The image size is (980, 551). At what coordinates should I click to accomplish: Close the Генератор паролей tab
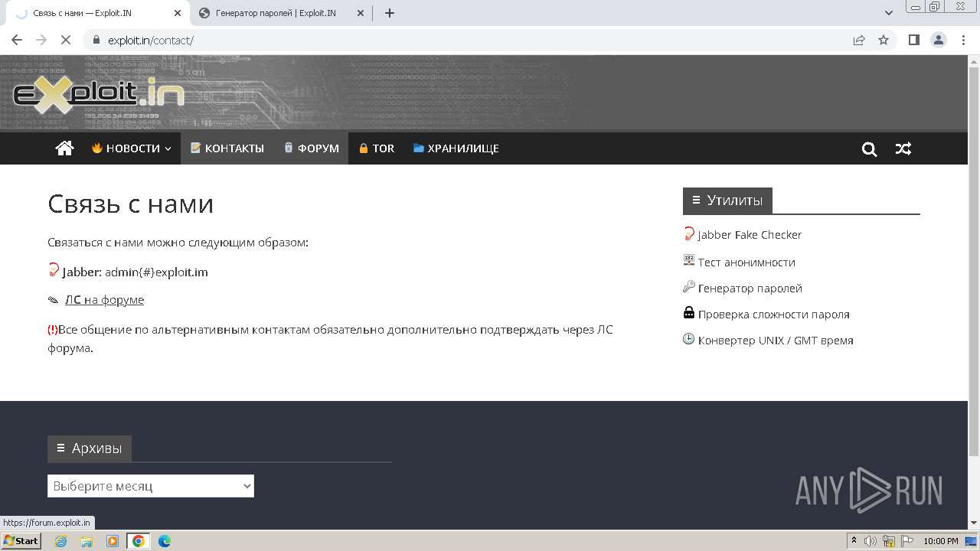[x=360, y=13]
